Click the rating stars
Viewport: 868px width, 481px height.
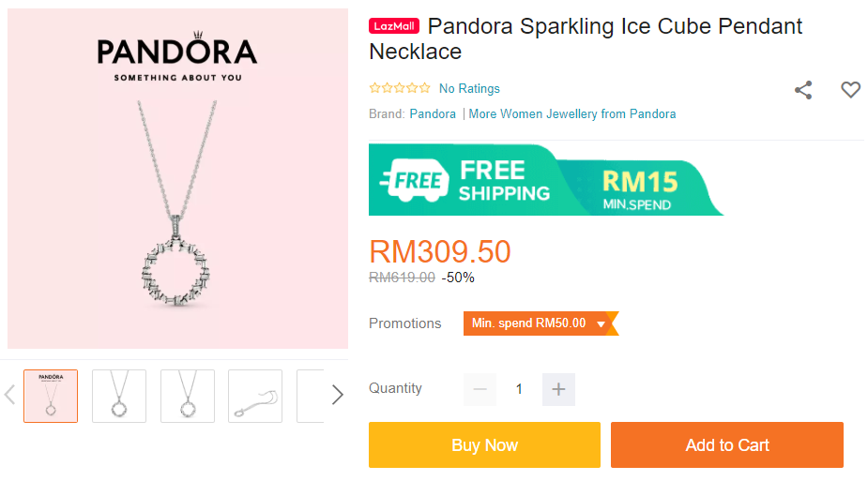pyautogui.click(x=400, y=88)
